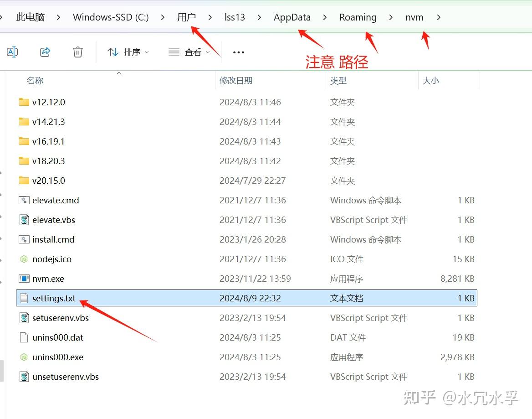Click the share icon in the toolbar

click(45, 52)
